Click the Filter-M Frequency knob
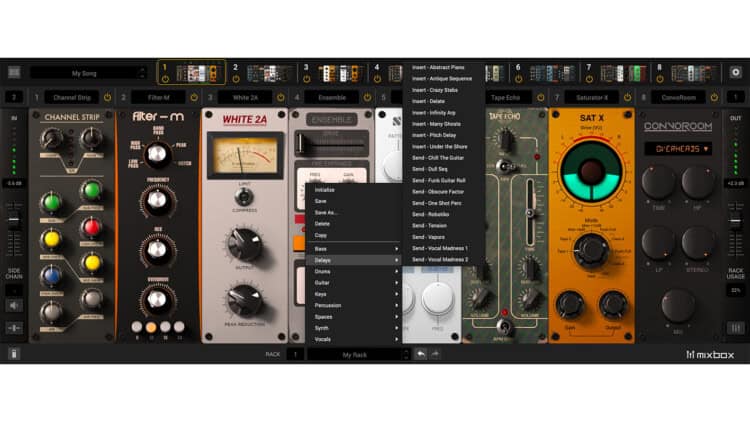Image resolution: width=750 pixels, height=422 pixels. tap(157, 200)
